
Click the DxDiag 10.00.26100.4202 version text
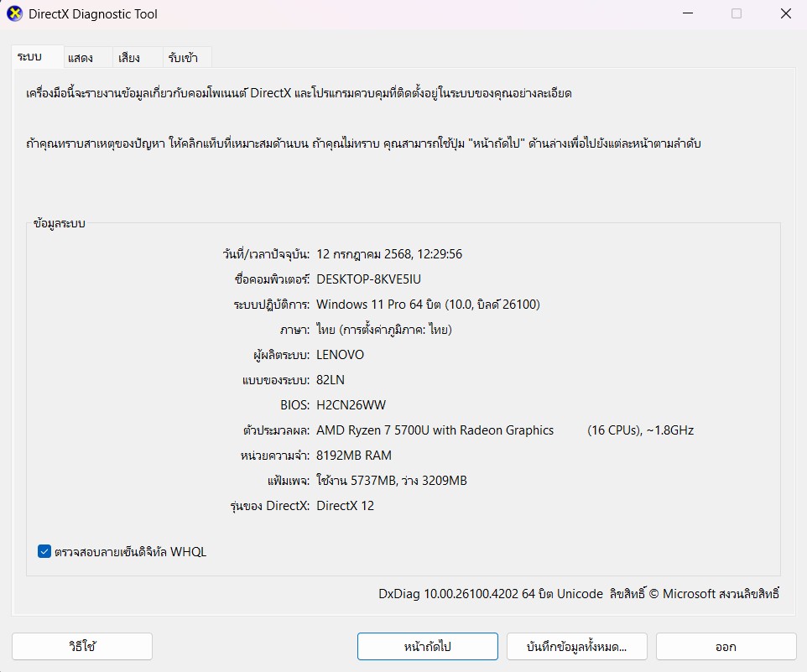(490, 594)
